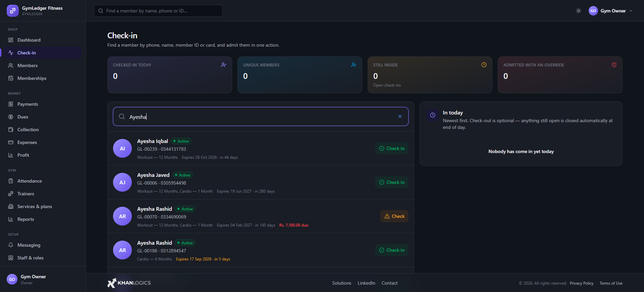Open the Gym Owner account dropdown
Viewport: 644px width, 292px height.
point(611,11)
